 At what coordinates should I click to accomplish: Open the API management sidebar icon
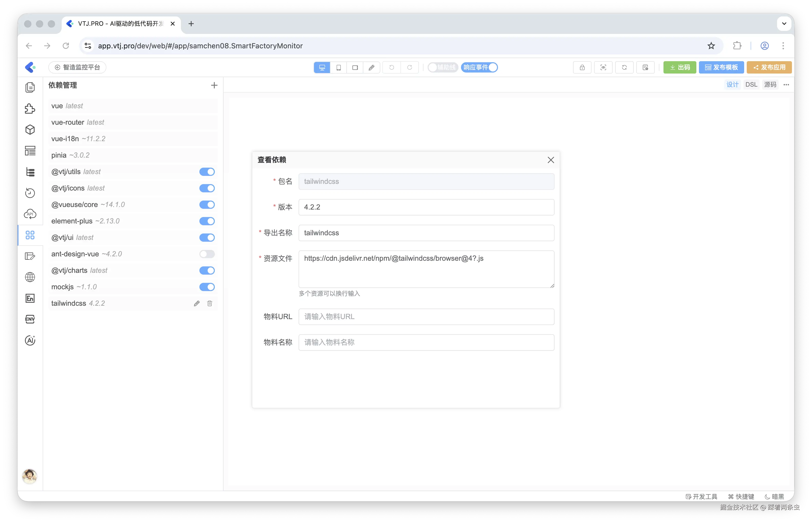click(x=30, y=214)
